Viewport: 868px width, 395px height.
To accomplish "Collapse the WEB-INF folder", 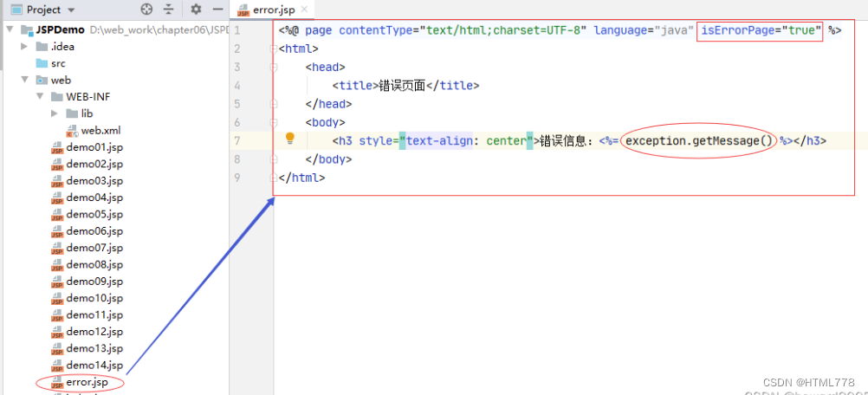I will (39, 97).
